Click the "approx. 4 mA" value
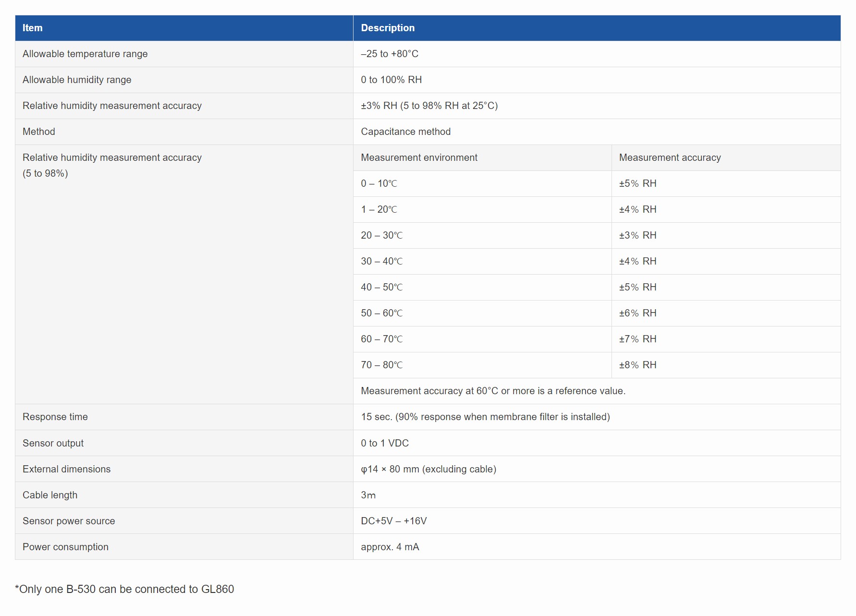This screenshot has height=616, width=856. (x=390, y=547)
